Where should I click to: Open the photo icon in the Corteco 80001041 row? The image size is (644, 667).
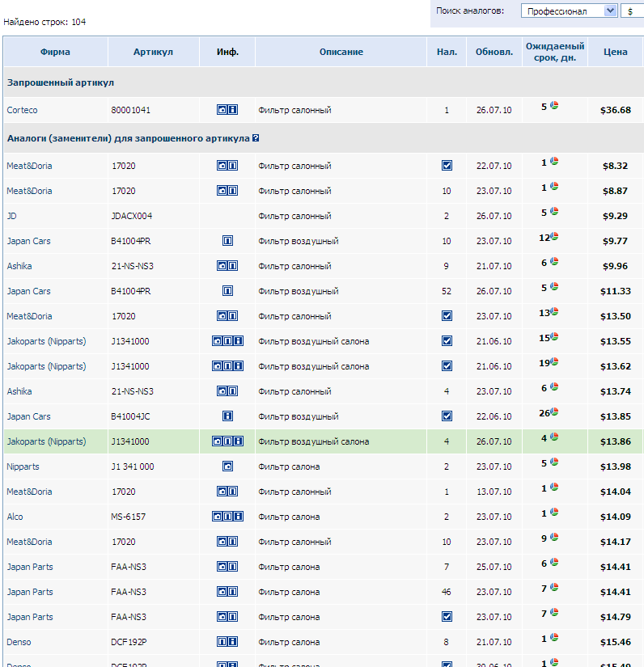(x=222, y=110)
